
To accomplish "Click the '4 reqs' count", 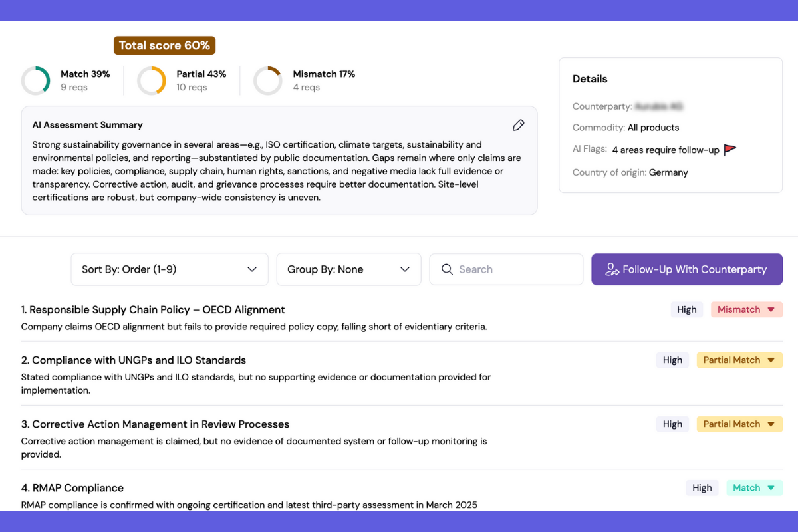I will point(307,87).
